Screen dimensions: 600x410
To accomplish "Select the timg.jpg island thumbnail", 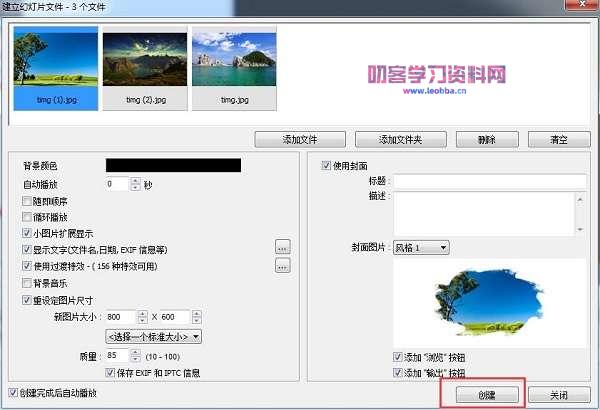I will (x=234, y=69).
